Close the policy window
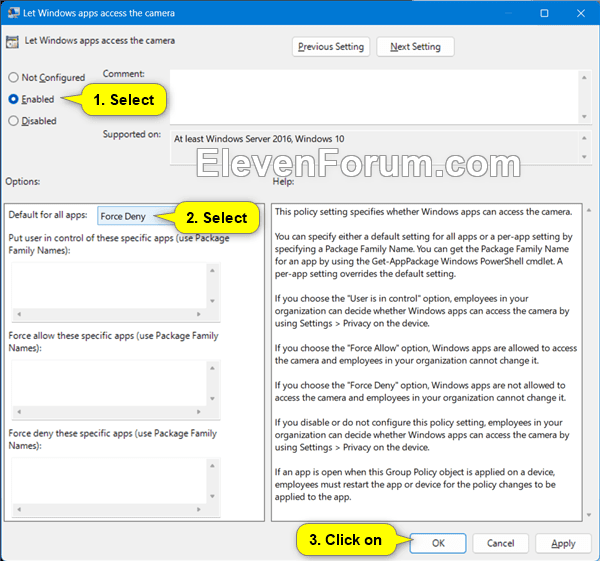 [581, 13]
